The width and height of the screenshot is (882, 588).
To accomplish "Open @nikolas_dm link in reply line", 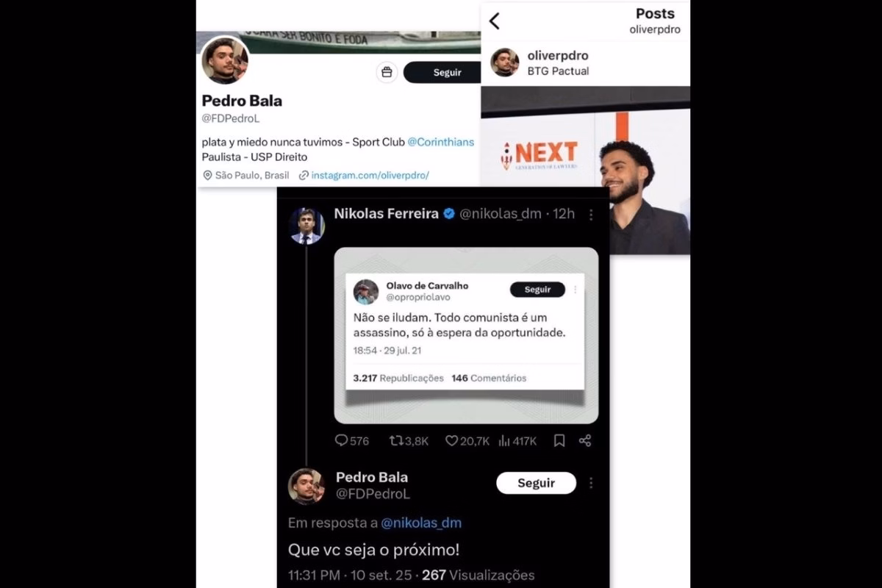I will (x=421, y=523).
